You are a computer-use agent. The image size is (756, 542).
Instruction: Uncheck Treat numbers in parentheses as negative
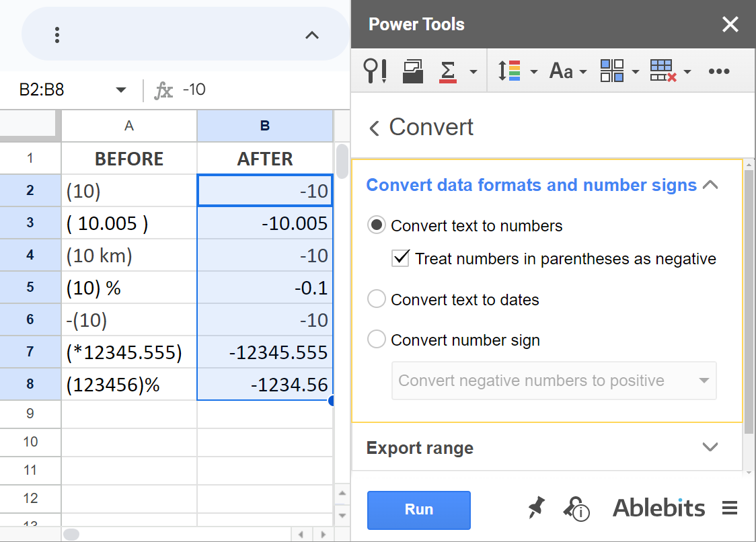(400, 258)
